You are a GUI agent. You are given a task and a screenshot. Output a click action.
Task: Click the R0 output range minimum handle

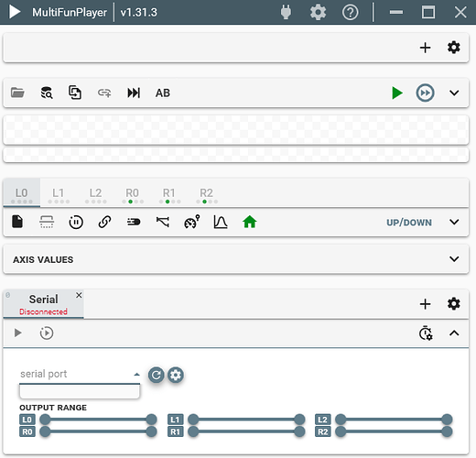click(45, 431)
